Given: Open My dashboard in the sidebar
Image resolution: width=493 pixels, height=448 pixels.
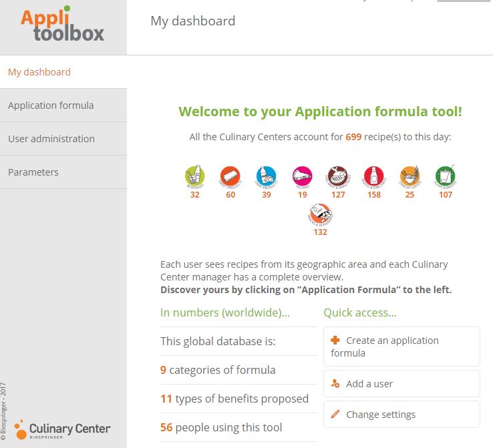Looking at the screenshot, I should [63, 72].
